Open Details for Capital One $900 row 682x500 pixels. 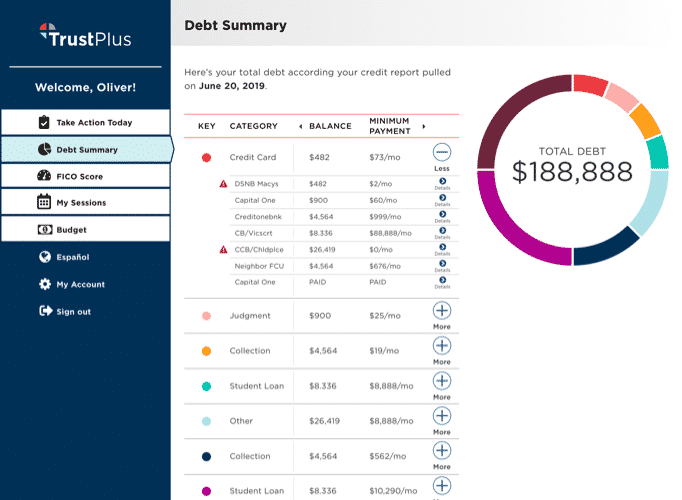442,200
